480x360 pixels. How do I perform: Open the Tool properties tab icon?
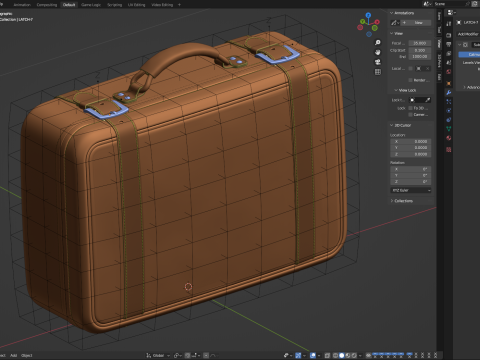(449, 24)
